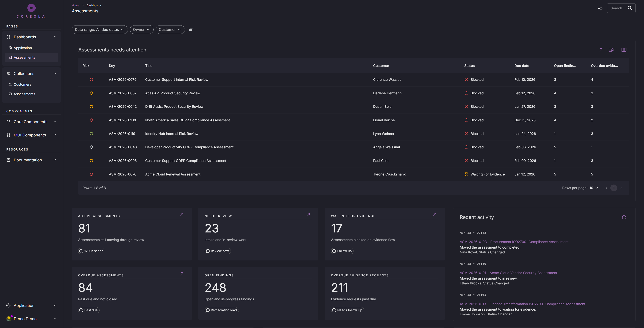Click the Past due chip
Viewport: 644px width, 328px height.
coord(89,310)
